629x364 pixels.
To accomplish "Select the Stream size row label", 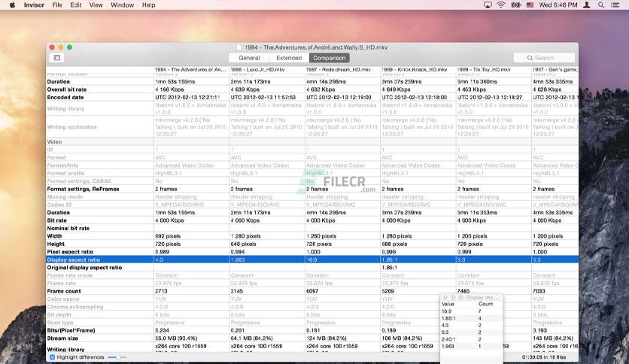I will [x=62, y=338].
